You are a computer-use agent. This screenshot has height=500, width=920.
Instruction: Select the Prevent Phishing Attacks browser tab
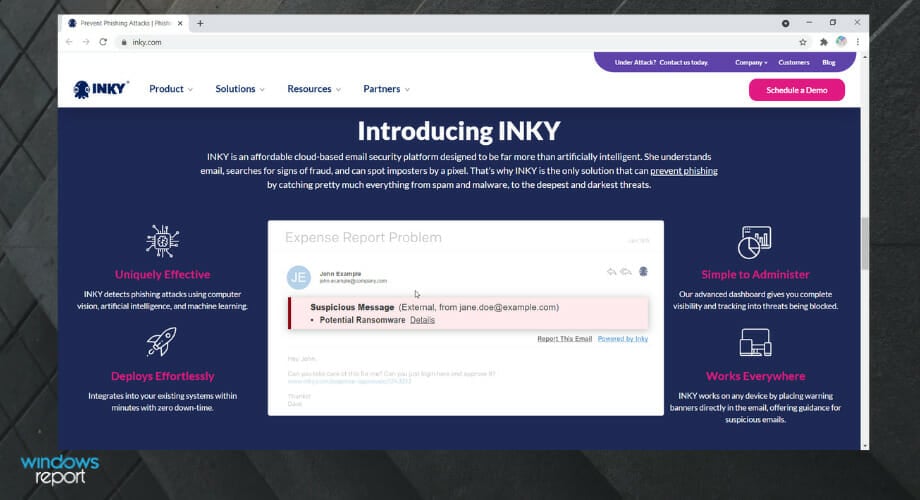click(x=126, y=23)
